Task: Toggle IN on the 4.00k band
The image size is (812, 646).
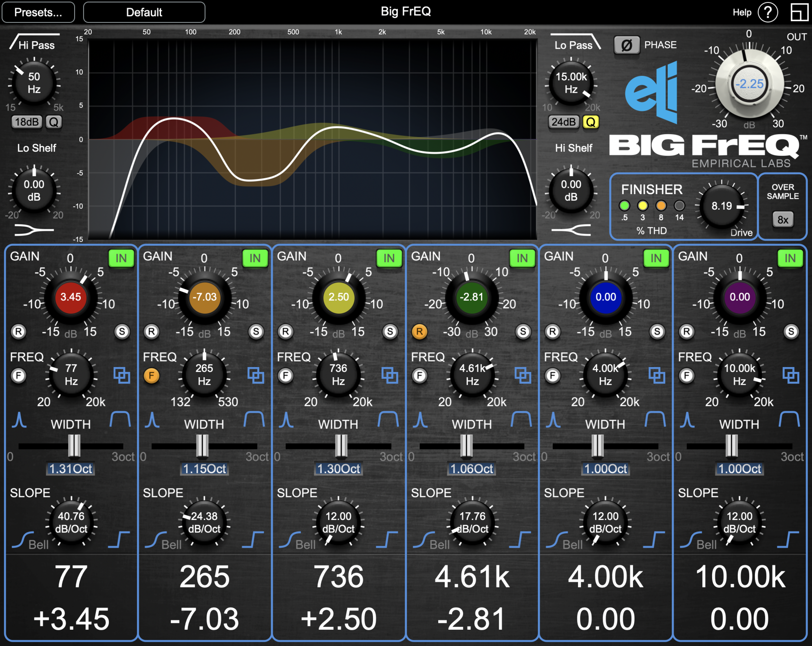Action: 656,258
